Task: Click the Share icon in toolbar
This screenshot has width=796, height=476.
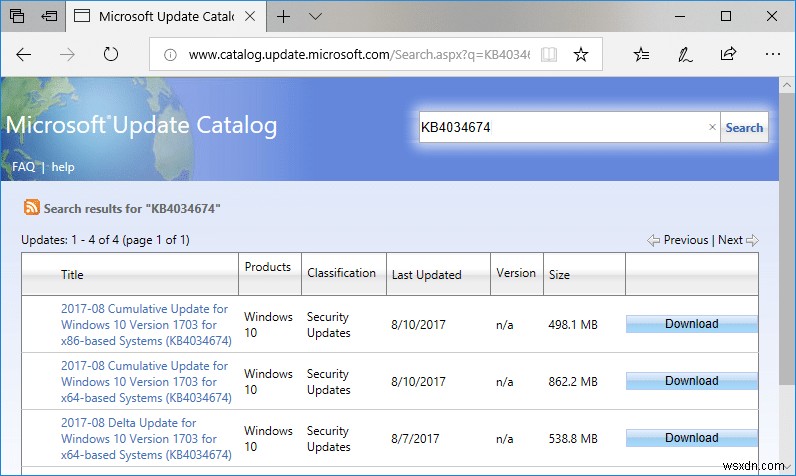Action: pyautogui.click(x=728, y=54)
